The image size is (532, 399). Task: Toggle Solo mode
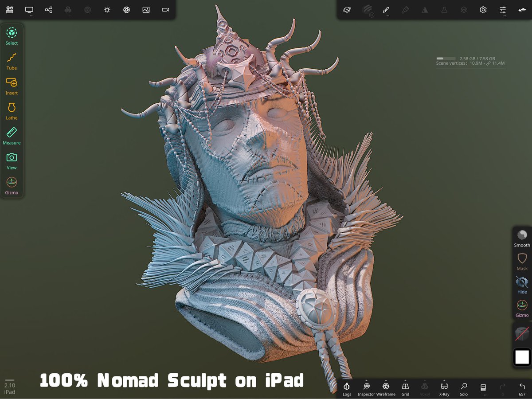coord(464,388)
